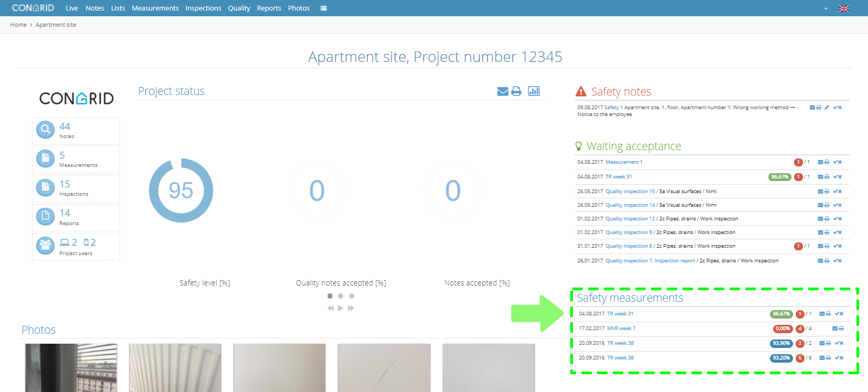
Task: Select the third carousel dot indicator
Action: 352,296
